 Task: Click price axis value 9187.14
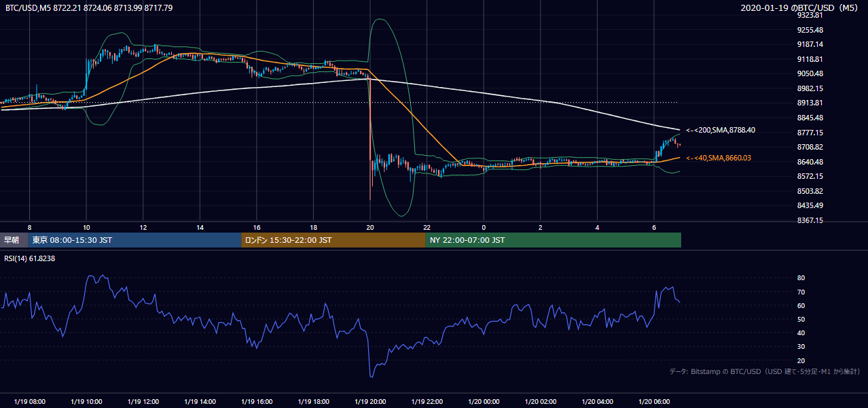[x=810, y=44]
